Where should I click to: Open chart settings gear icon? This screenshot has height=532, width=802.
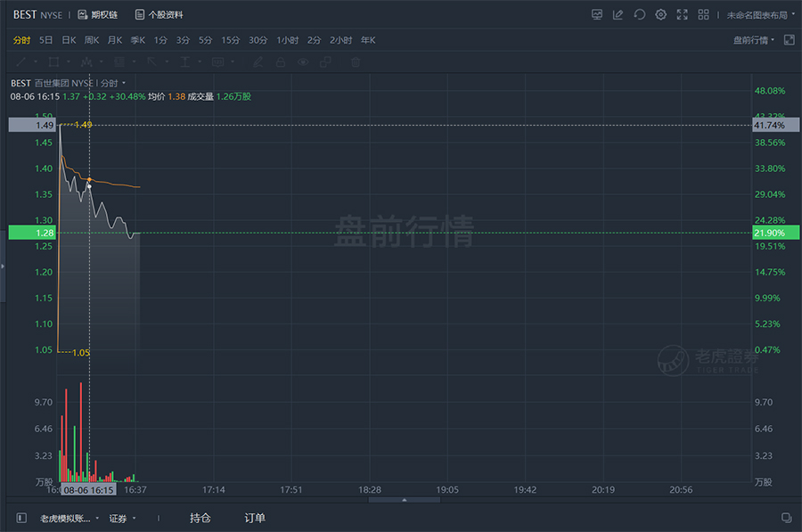661,15
